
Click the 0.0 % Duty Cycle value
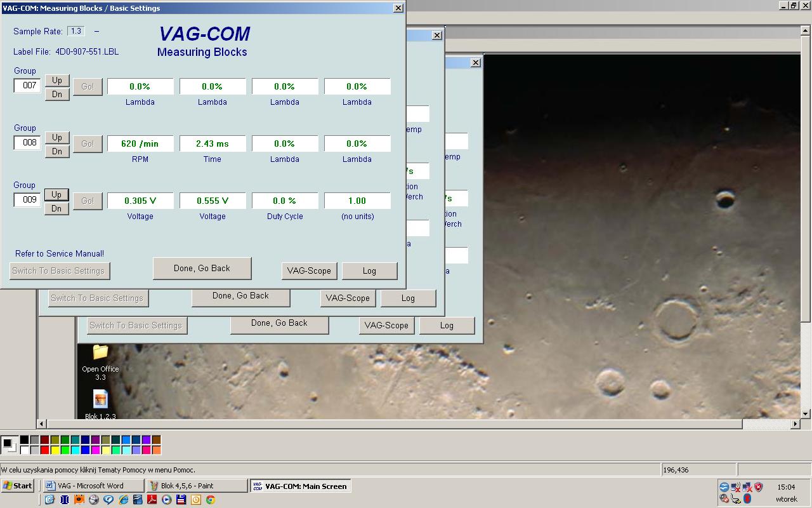pos(285,201)
